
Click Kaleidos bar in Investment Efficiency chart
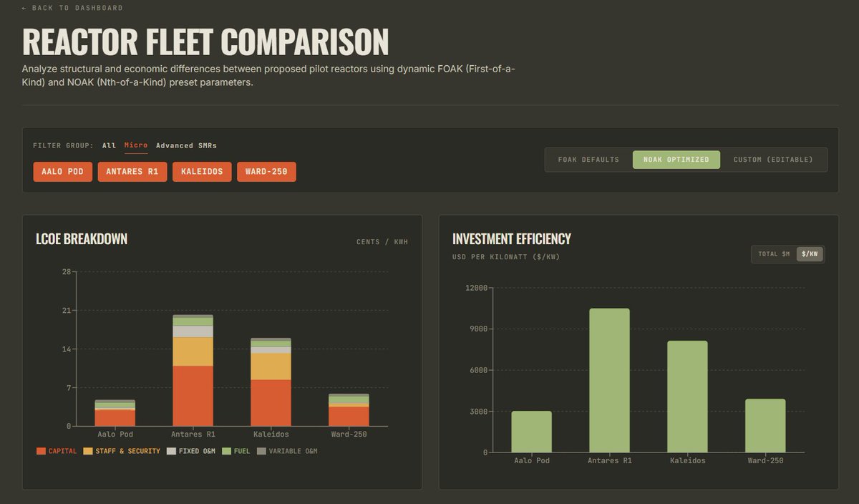point(687,397)
